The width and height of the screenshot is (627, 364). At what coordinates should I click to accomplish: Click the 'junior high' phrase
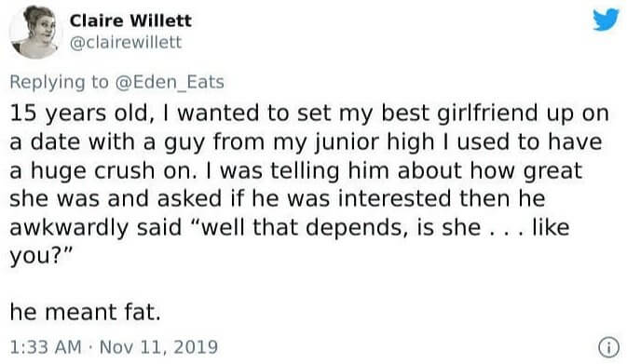tap(374, 142)
